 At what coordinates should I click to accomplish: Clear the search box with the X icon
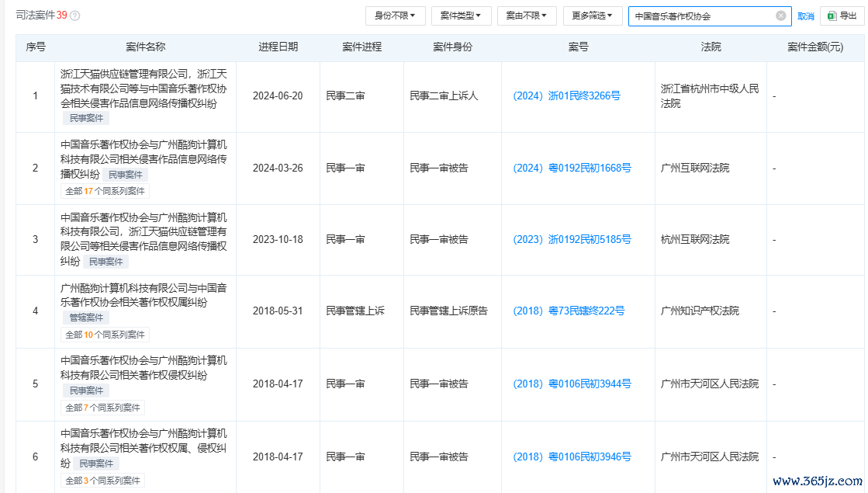[780, 16]
